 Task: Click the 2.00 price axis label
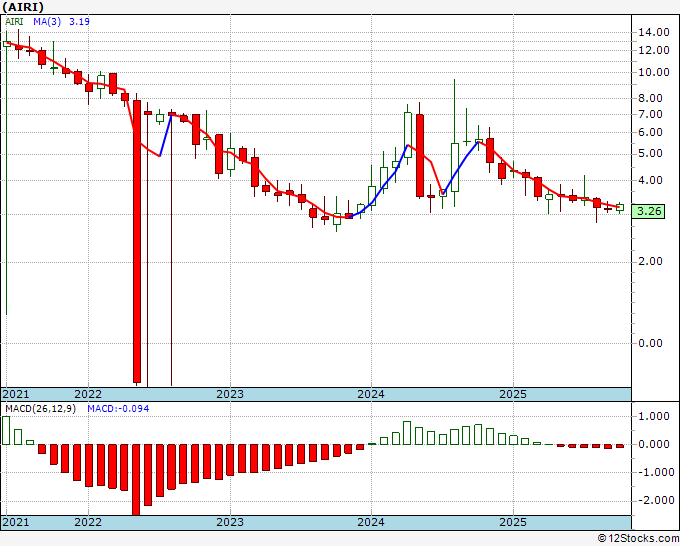point(650,262)
